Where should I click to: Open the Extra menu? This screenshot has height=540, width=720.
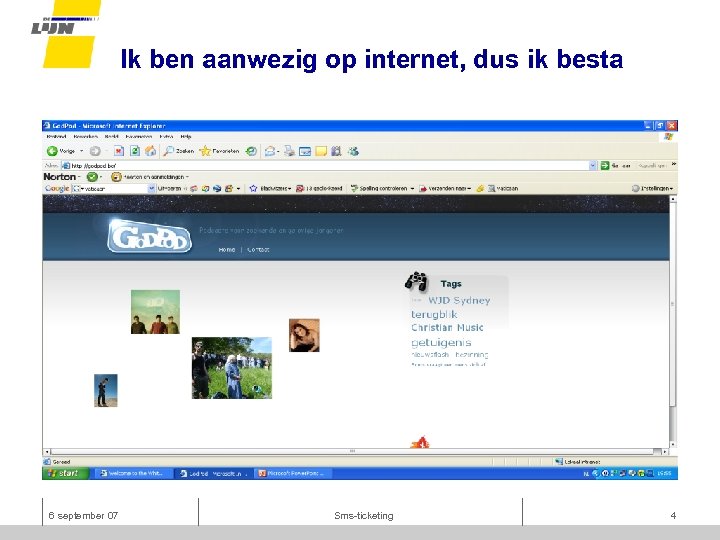166,136
